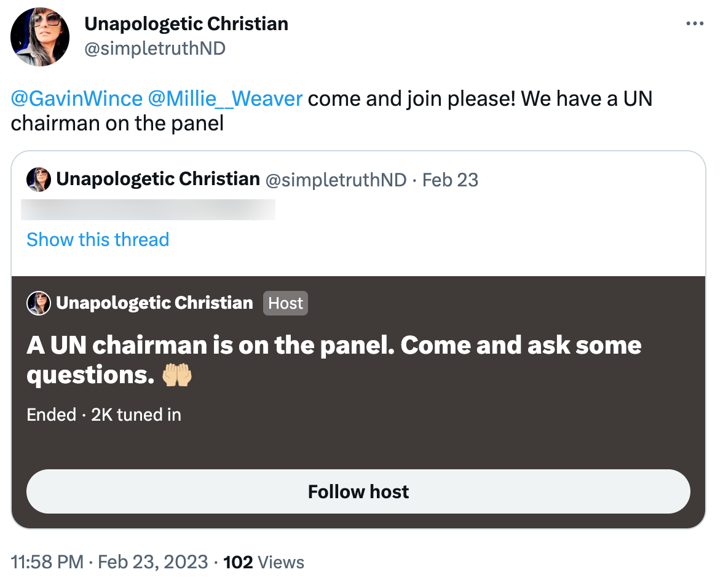Open the tweet options menu via the three dots
The height and width of the screenshot is (588, 723).
(x=694, y=23)
